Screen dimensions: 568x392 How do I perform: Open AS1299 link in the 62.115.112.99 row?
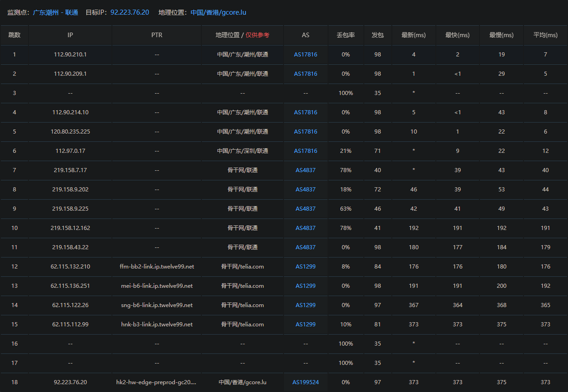coord(306,325)
